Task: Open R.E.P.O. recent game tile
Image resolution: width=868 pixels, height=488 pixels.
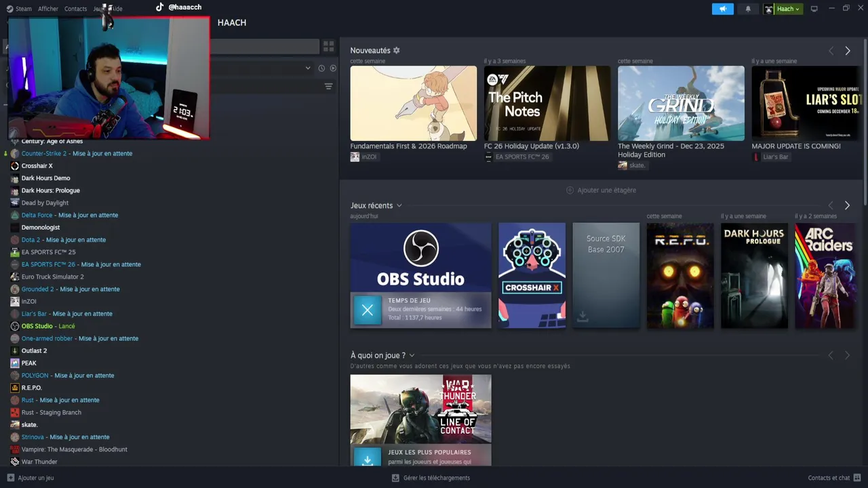Action: [680, 275]
